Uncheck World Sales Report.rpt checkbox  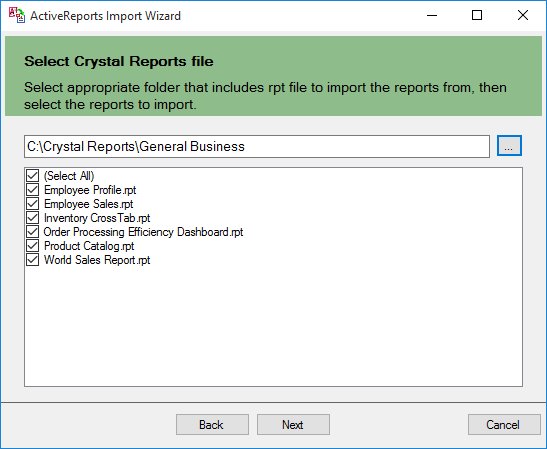pyautogui.click(x=32, y=260)
